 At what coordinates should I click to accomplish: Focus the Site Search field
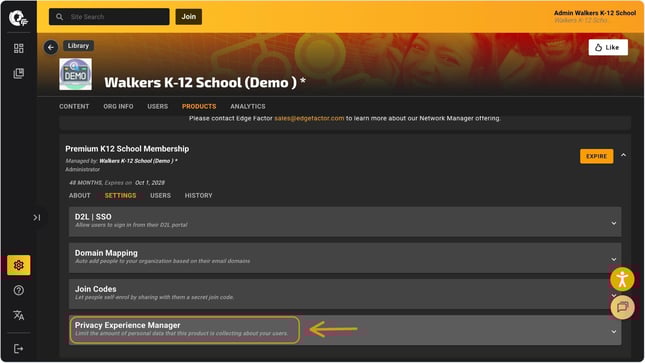[x=109, y=17]
